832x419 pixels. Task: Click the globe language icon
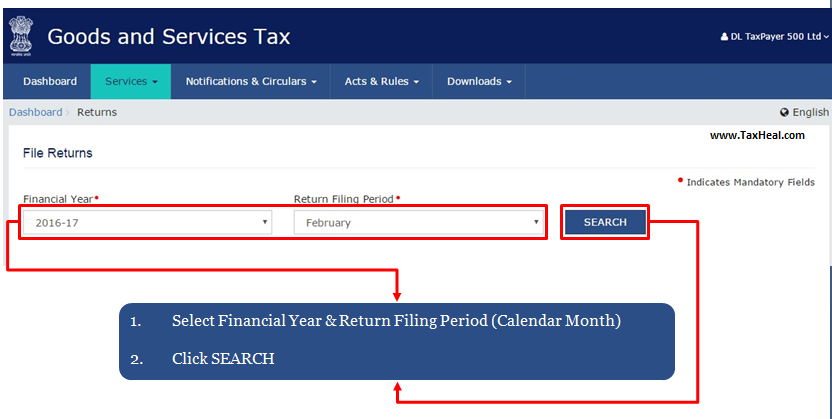tap(784, 113)
